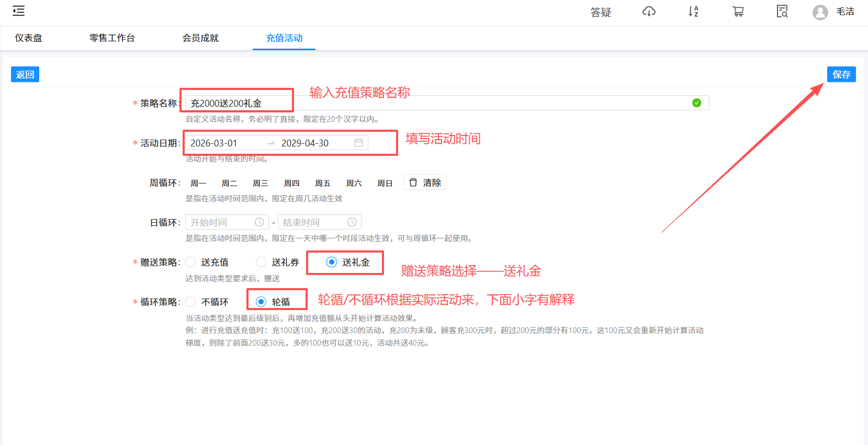Toggle 周三 in weekly cycle
The width and height of the screenshot is (868, 445).
tap(261, 183)
